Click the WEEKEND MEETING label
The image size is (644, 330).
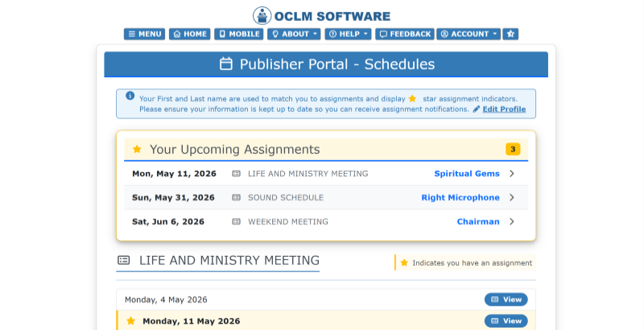pos(288,221)
